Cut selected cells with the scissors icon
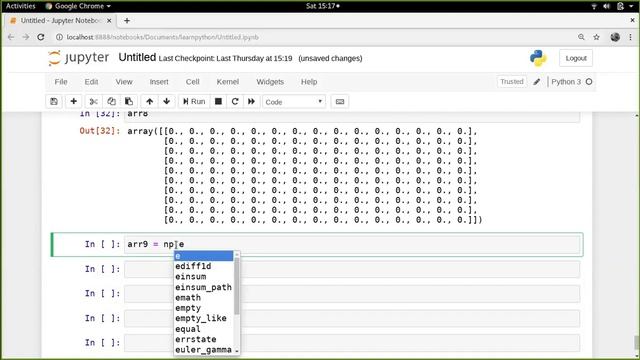Screen dimensions: 640x360 click(x=93, y=102)
